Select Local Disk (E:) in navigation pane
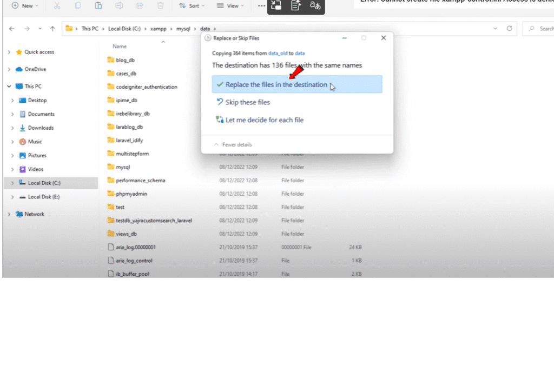Screen dimensions: 554x392 click(43, 197)
